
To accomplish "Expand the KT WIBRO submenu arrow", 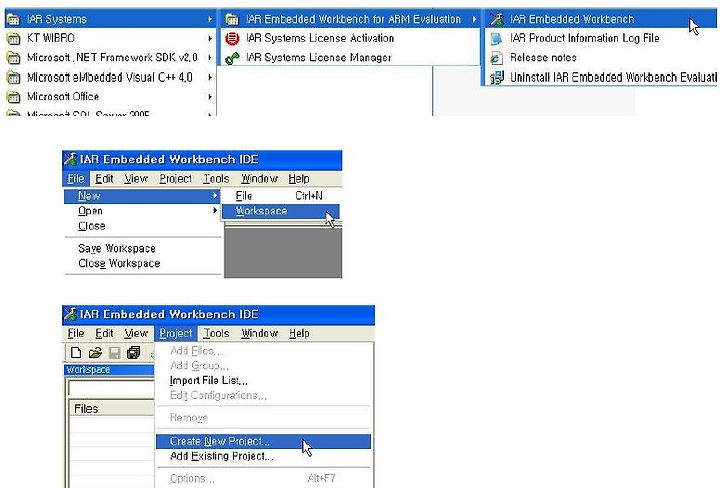I will 210,39.
